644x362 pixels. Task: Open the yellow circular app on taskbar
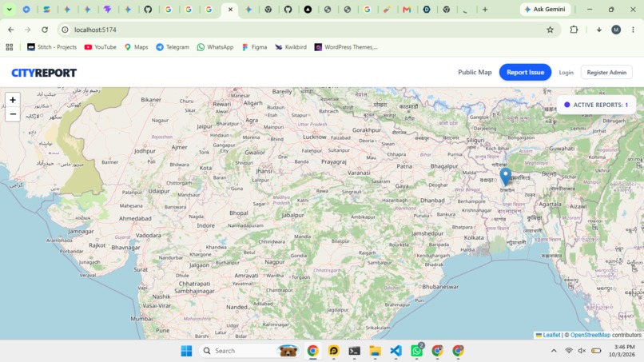333,351
